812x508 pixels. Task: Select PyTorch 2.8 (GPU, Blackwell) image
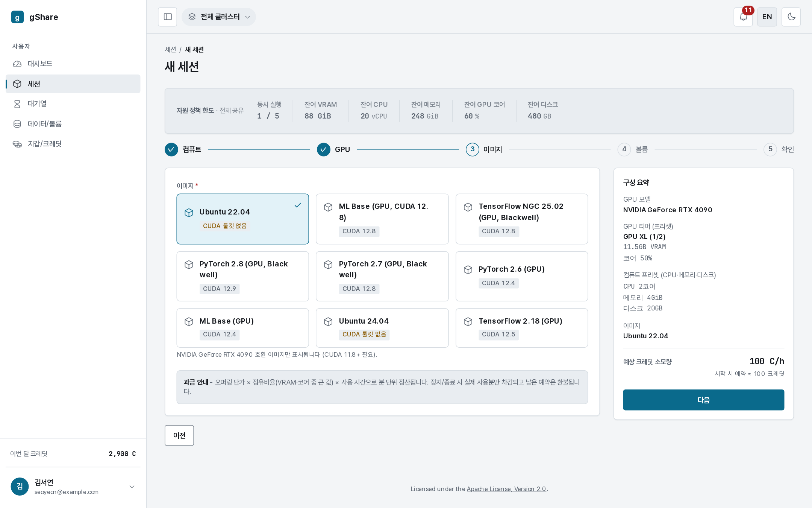243,276
